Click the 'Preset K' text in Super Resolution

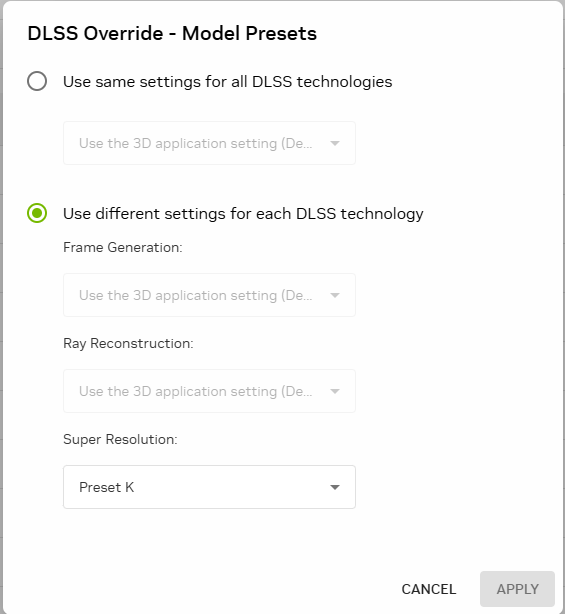[x=107, y=488]
